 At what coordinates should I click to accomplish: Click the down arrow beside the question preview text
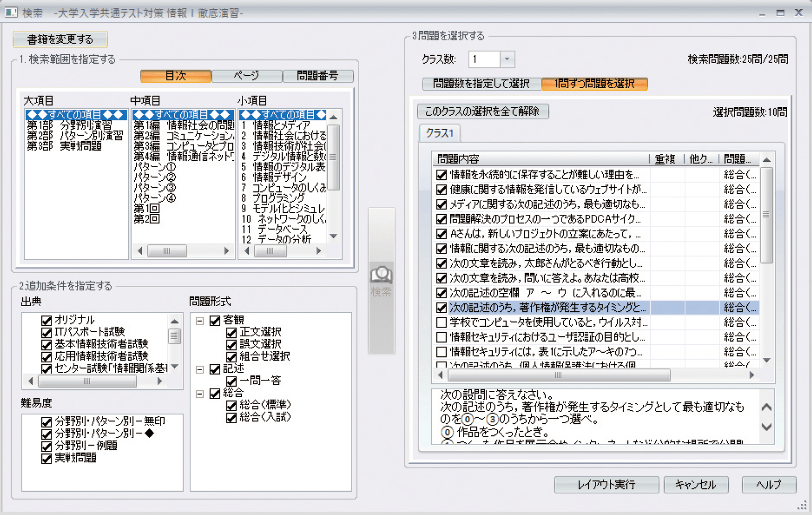[x=766, y=427]
